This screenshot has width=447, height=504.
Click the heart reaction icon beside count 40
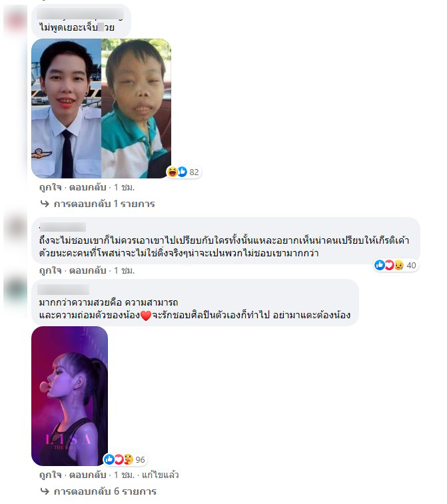coord(389,265)
